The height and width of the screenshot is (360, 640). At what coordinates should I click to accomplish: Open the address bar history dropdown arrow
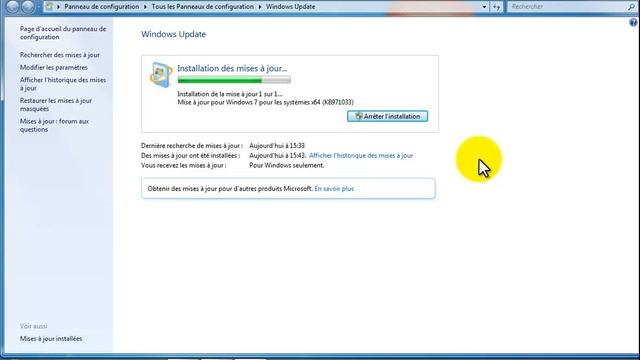[484, 7]
